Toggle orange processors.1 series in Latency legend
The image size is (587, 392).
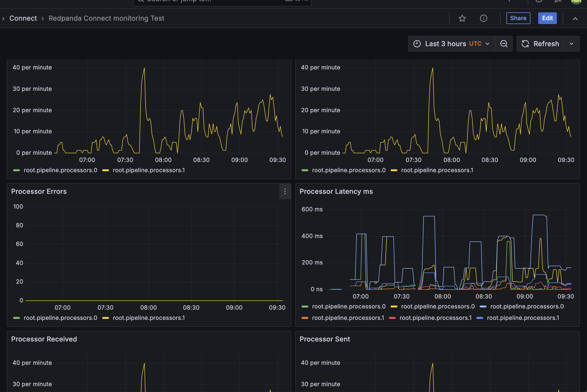348,318
